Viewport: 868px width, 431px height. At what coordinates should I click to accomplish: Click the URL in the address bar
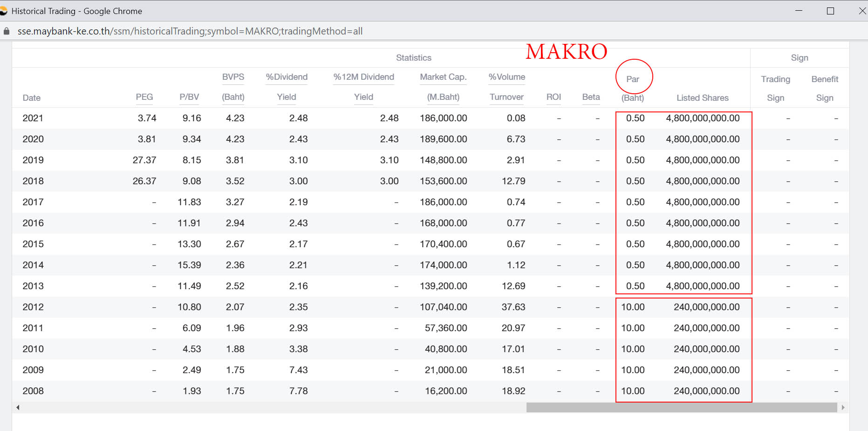point(190,31)
